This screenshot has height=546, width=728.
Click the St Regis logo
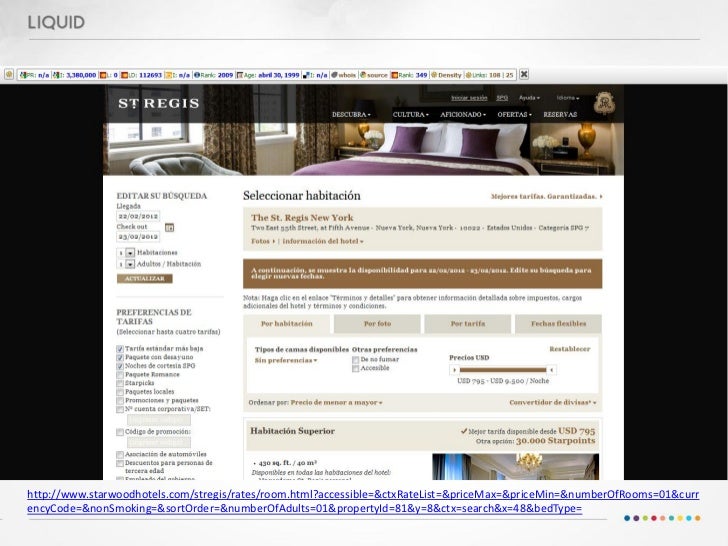[x=158, y=103]
